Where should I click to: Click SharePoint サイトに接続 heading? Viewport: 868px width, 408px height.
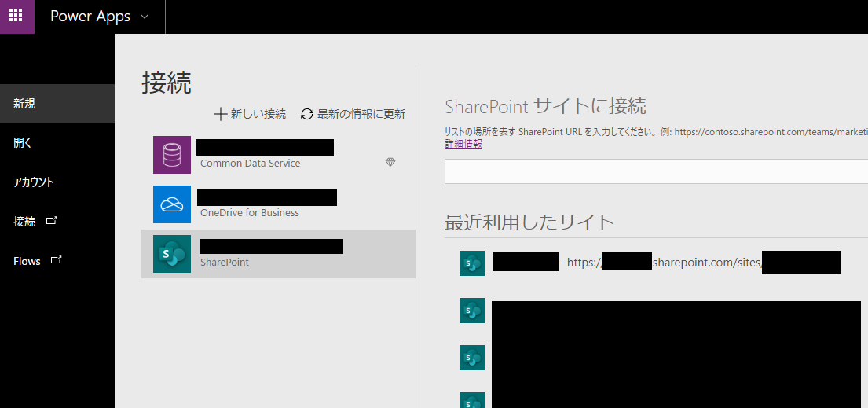click(545, 105)
